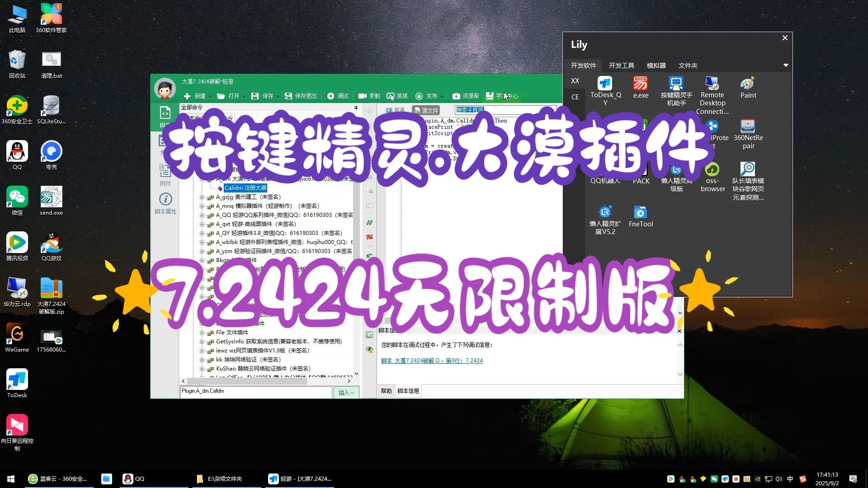Image resolution: width=868 pixels, height=488 pixels.
Task: Launch 懒人精灵扩展V5.2 from Lily panel
Action: (x=605, y=220)
